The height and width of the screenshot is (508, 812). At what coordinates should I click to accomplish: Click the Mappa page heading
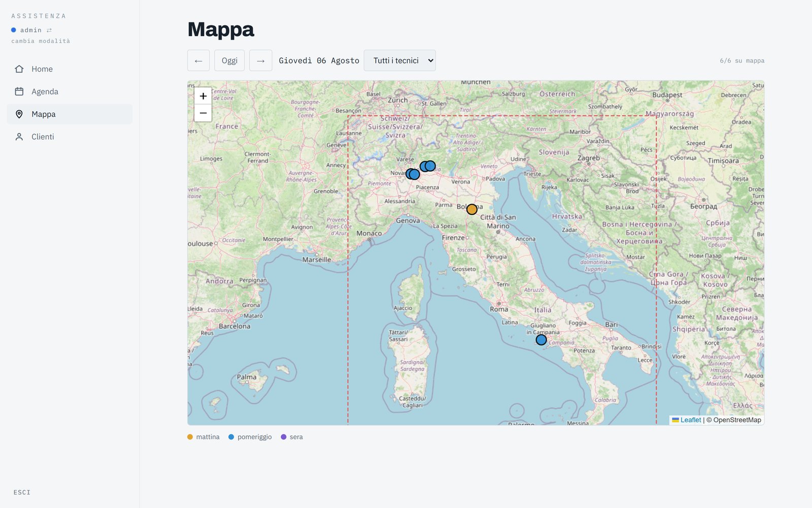(x=221, y=29)
